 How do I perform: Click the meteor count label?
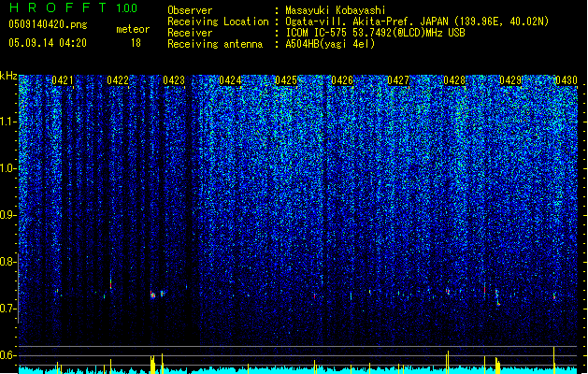[133, 29]
